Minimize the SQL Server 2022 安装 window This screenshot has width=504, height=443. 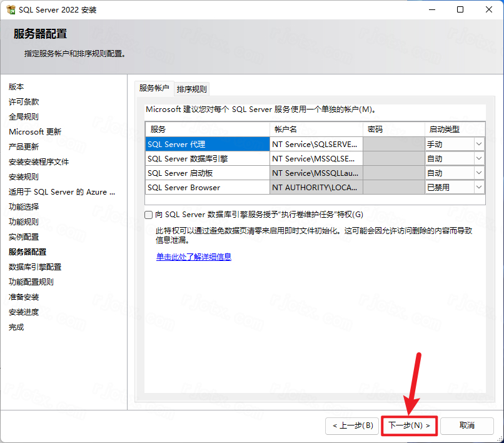tap(432, 9)
